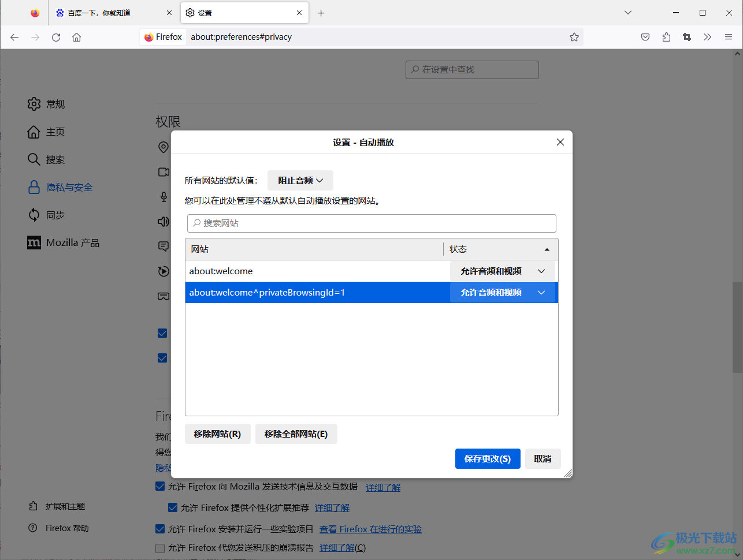Screen dimensions: 743x560
Task: Toggle 允许 Firefox 安装并运行一些实验项目 checkbox
Action: click(x=160, y=529)
